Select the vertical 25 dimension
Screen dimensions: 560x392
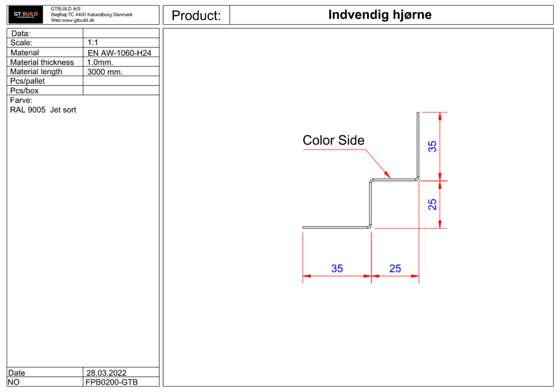432,204
